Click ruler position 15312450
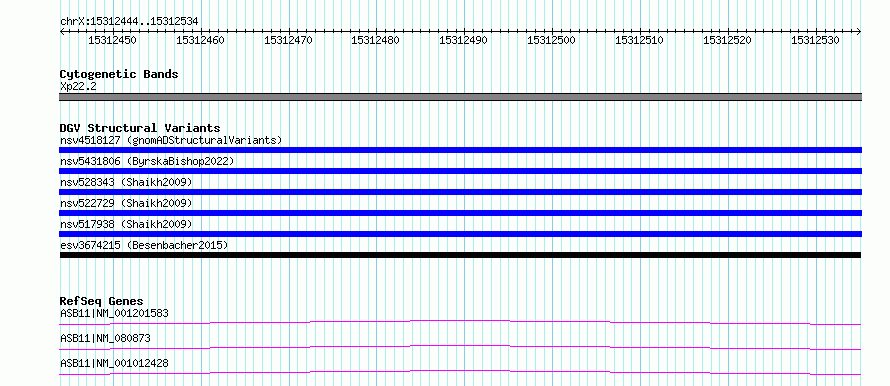 click(x=112, y=40)
